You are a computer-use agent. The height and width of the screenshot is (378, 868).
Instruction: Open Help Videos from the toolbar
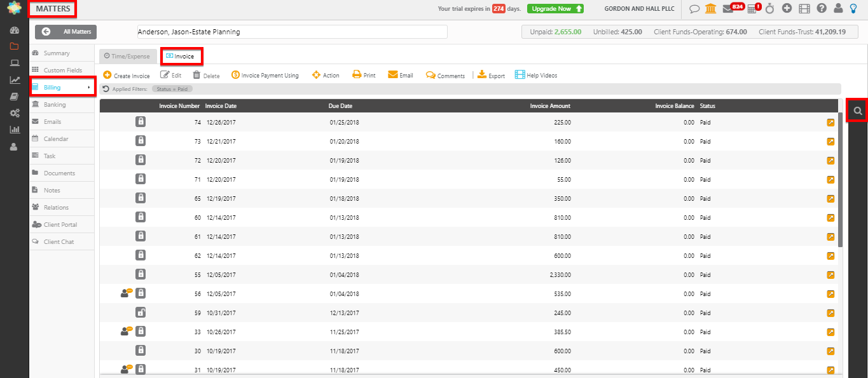[x=536, y=75]
